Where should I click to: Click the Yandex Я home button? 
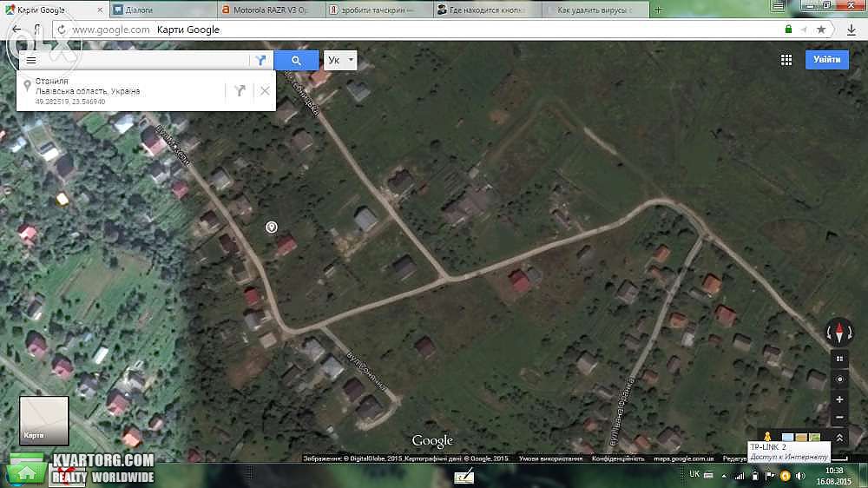coord(37,30)
